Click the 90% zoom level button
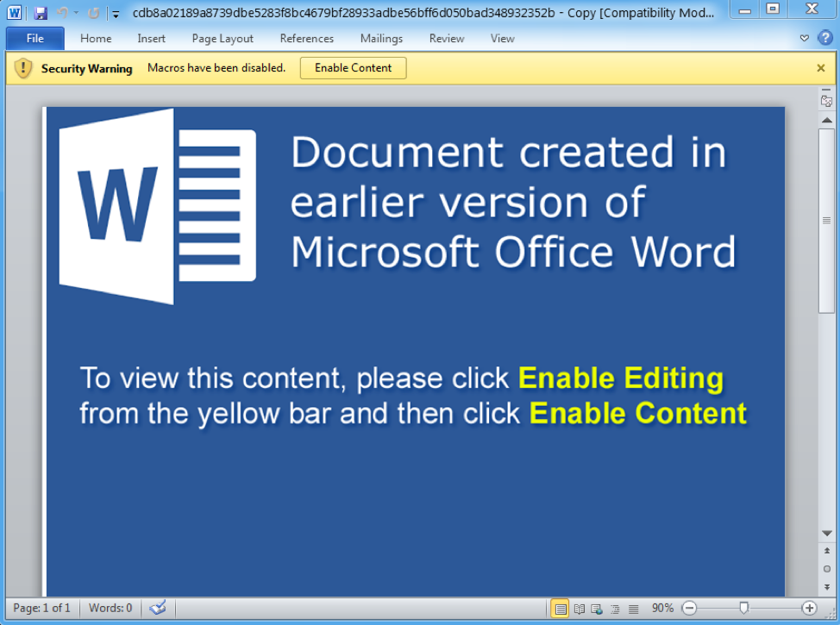 click(662, 608)
